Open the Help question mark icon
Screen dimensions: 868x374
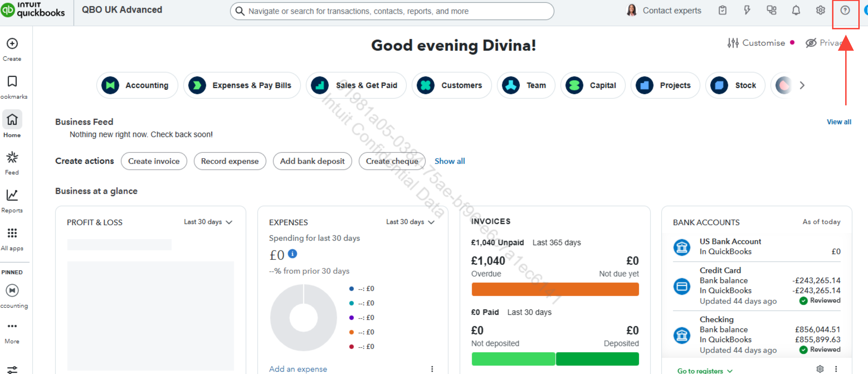click(845, 10)
